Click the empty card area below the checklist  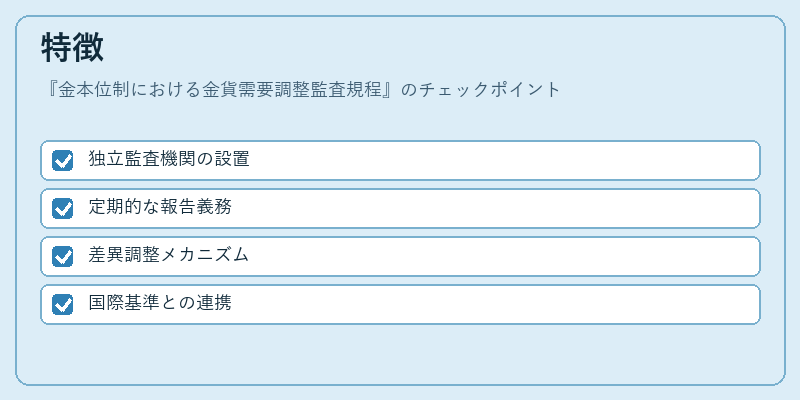tap(400, 354)
